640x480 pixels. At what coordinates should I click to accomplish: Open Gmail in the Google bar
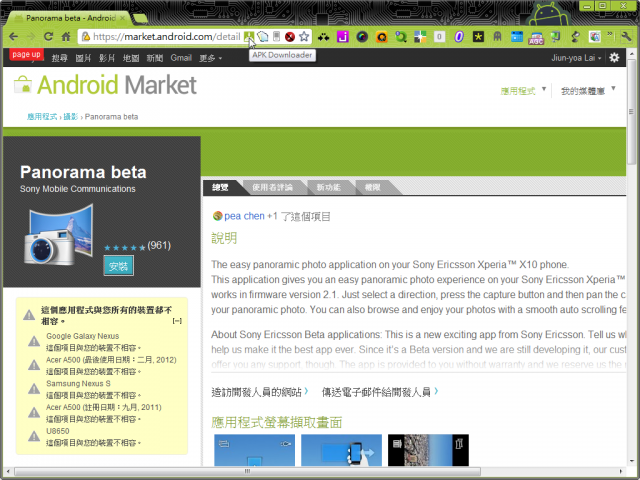coord(181,58)
